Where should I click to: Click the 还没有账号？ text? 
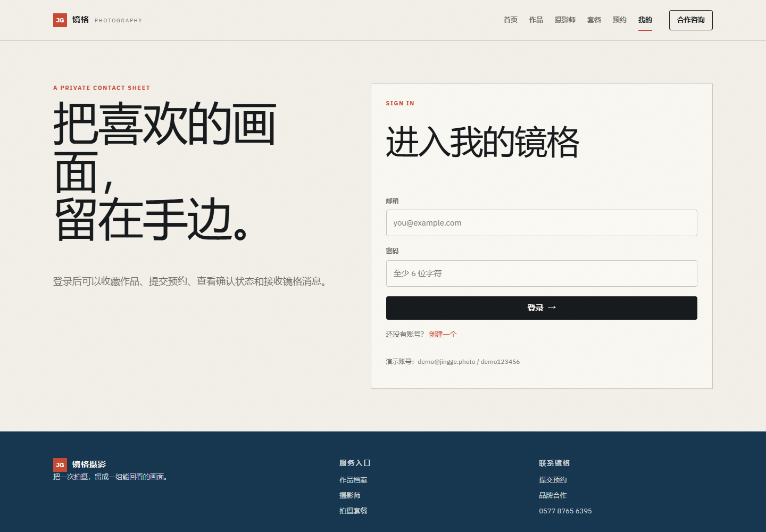[x=405, y=334]
